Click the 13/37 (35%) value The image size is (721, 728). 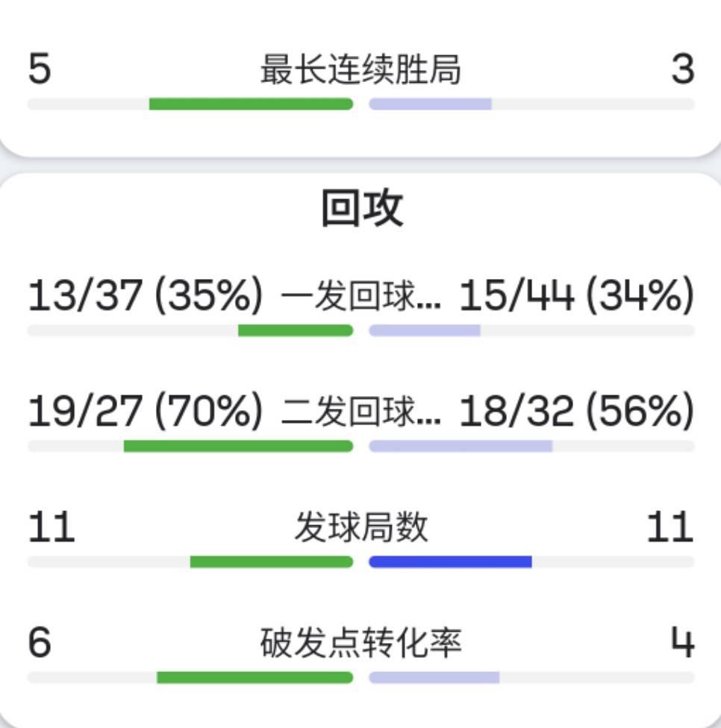click(146, 295)
